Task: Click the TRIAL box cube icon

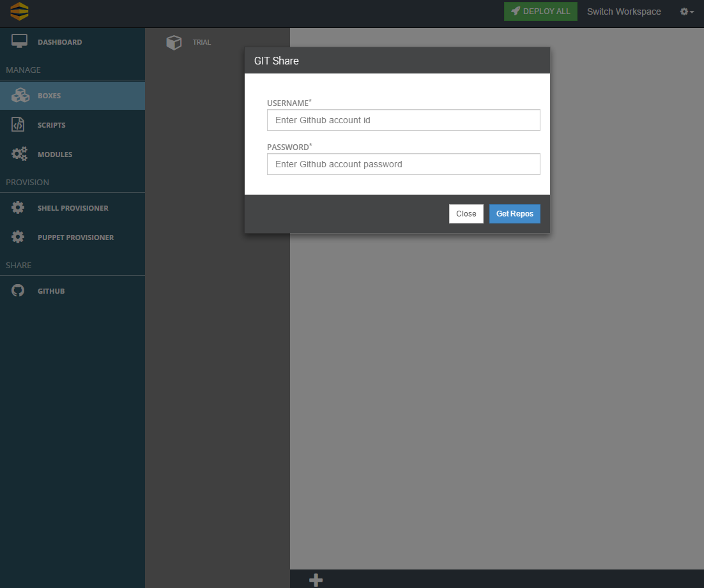Action: [x=174, y=42]
